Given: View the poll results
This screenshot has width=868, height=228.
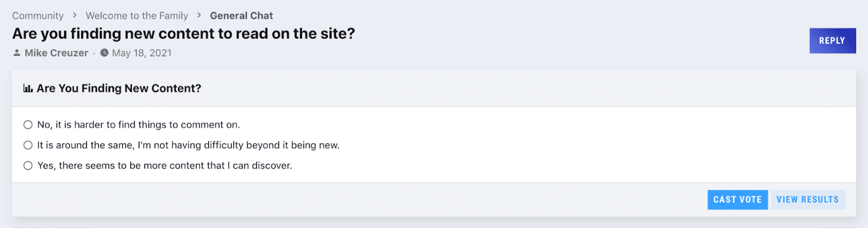Looking at the screenshot, I should (x=807, y=199).
